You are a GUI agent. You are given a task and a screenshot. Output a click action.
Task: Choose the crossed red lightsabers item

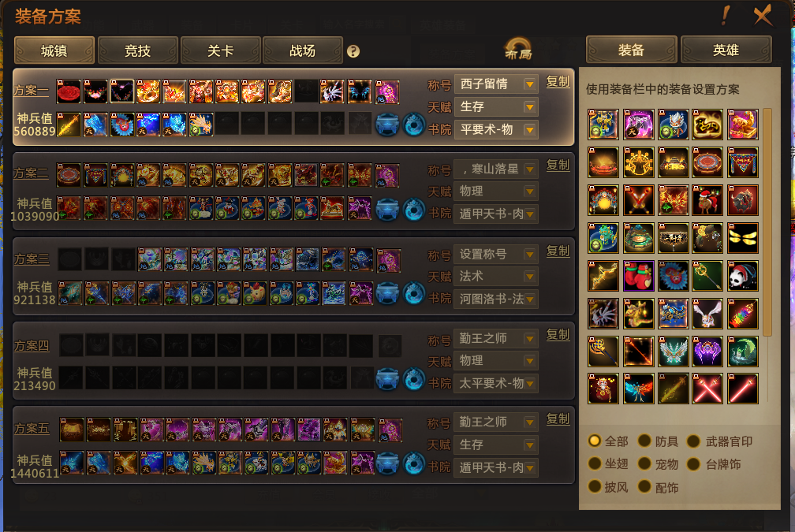click(707, 389)
